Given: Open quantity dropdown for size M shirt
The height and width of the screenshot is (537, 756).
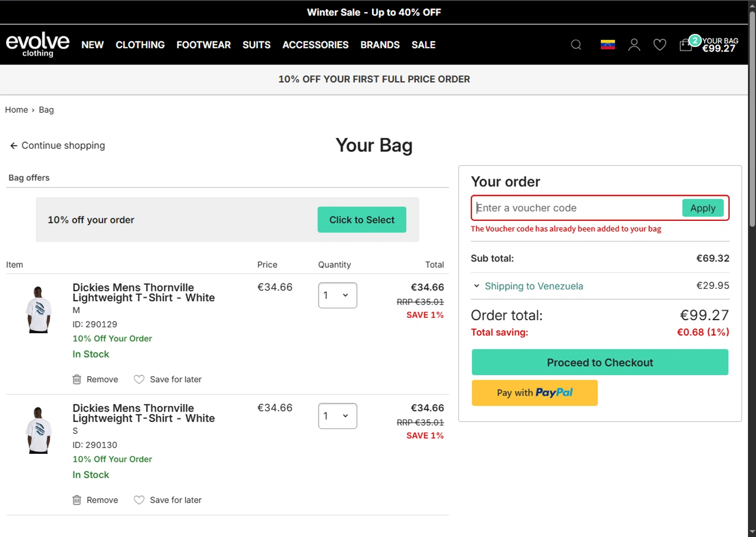Looking at the screenshot, I should [337, 295].
